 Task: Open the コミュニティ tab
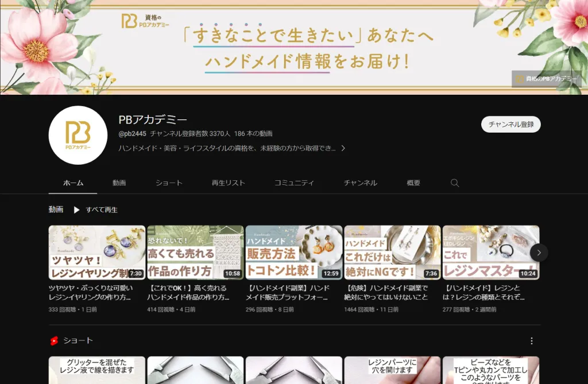click(293, 183)
